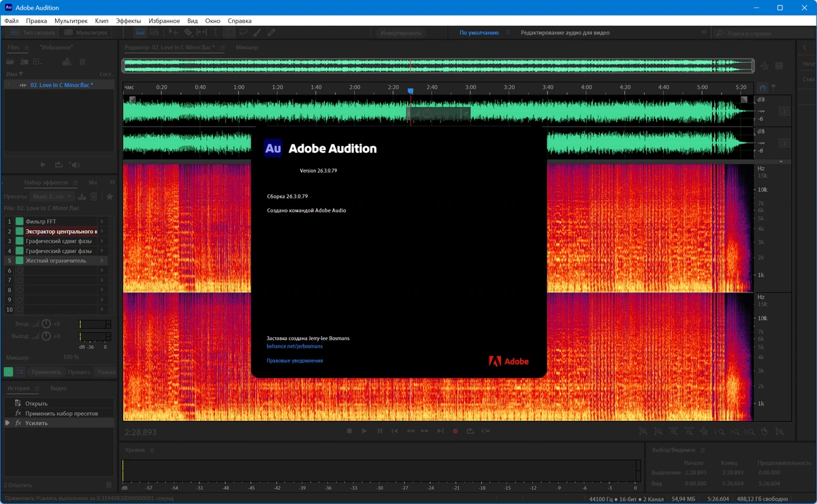Select the Lasso Selection tool
The image size is (817, 504).
(x=243, y=32)
